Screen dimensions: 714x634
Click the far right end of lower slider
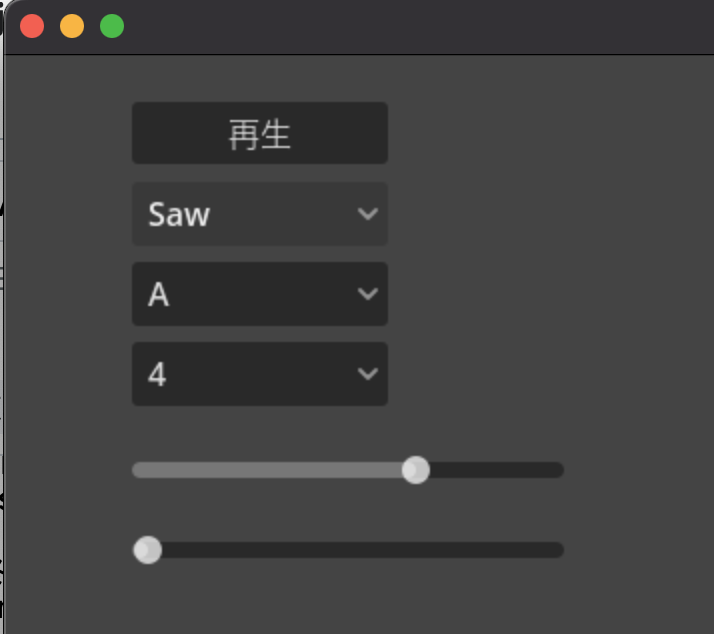pyautogui.click(x=558, y=550)
